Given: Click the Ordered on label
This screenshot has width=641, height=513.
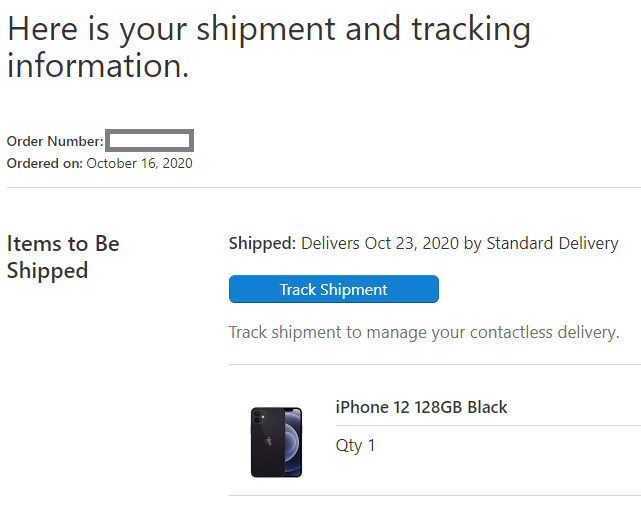Looking at the screenshot, I should pos(45,163).
